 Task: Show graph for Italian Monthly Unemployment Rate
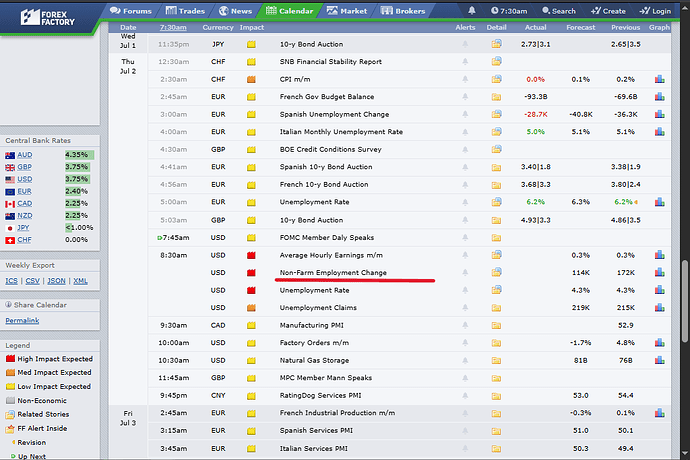659,132
